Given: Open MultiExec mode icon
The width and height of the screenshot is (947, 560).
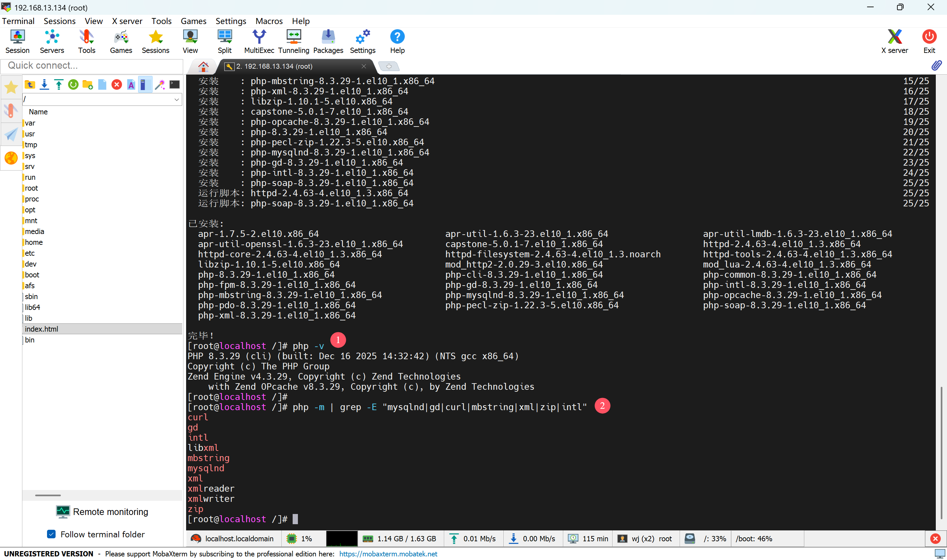Looking at the screenshot, I should click(259, 41).
